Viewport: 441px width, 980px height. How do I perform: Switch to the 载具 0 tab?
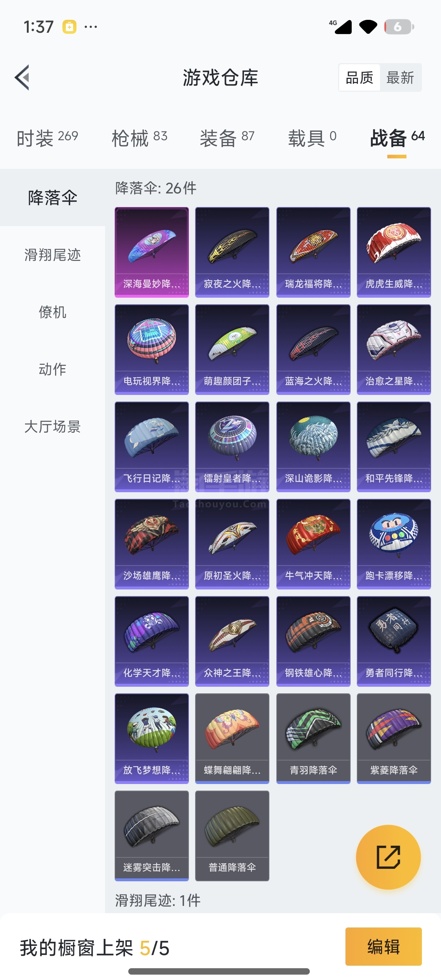(x=312, y=138)
